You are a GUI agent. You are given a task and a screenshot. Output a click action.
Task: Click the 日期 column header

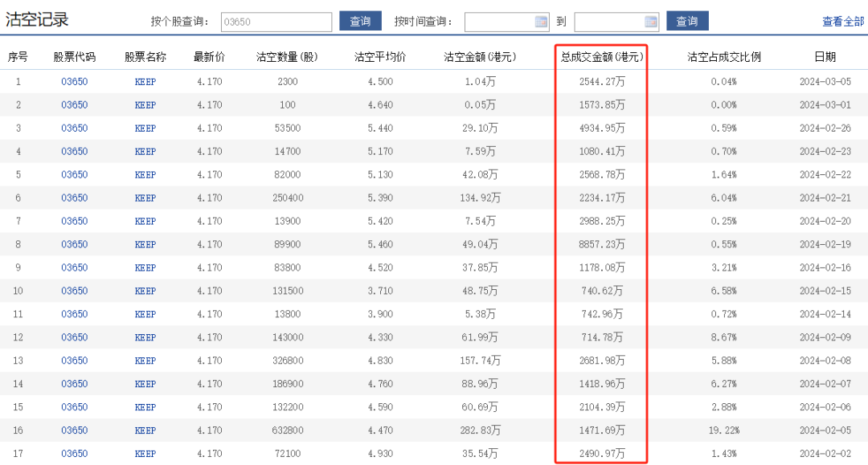tap(825, 56)
